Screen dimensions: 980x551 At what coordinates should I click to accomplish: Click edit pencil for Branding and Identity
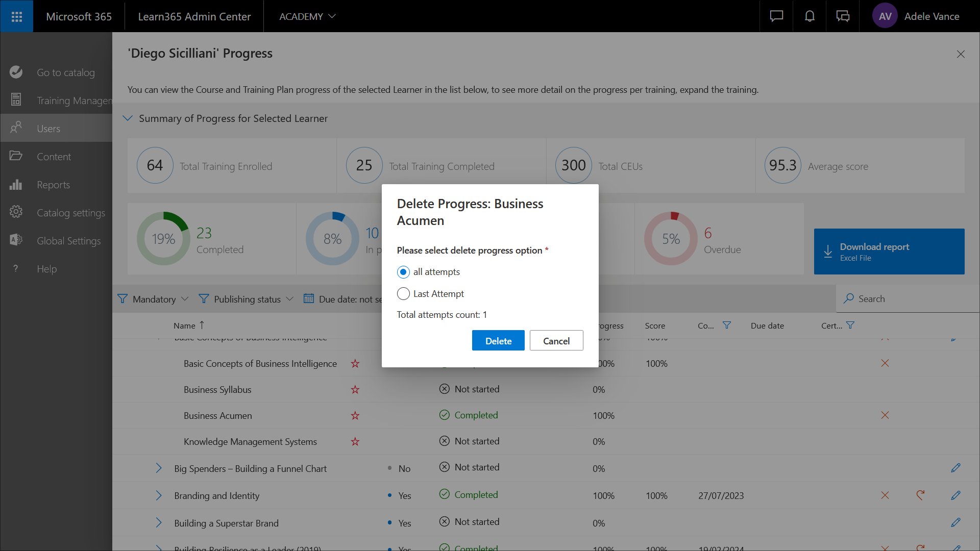(x=955, y=495)
